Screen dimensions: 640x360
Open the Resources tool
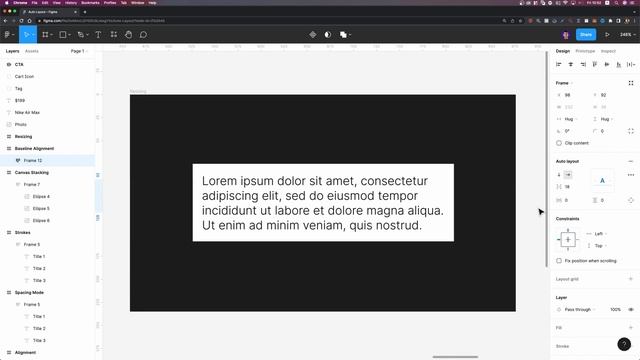coord(113,35)
